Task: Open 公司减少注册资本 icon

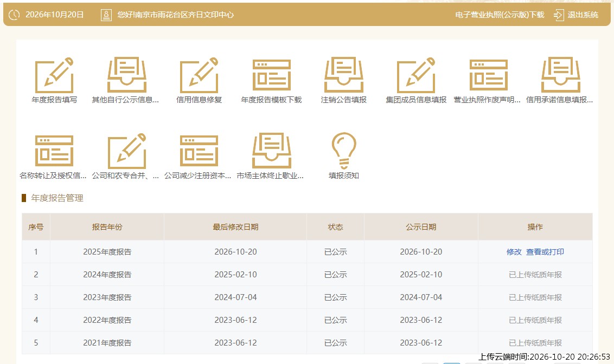Action: coord(199,151)
